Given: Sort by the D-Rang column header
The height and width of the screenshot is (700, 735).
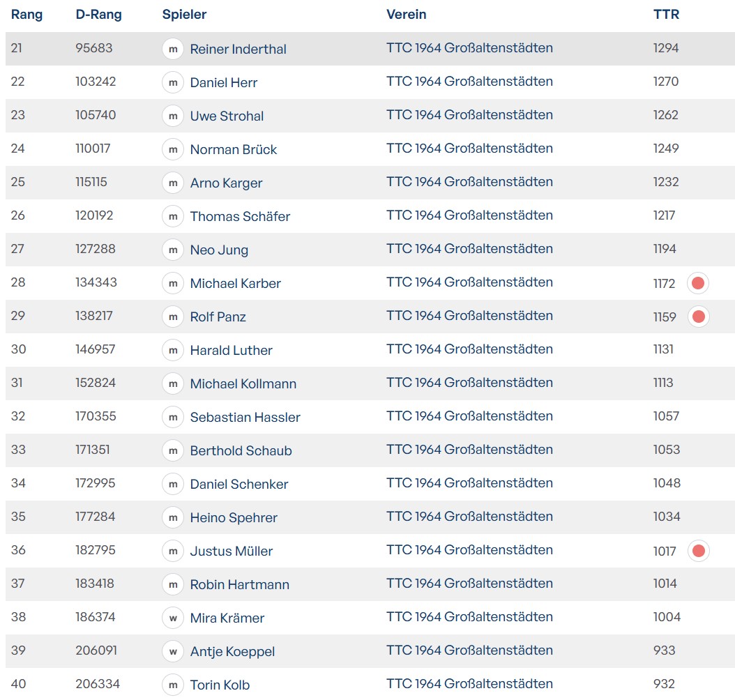Looking at the screenshot, I should click(x=98, y=15).
